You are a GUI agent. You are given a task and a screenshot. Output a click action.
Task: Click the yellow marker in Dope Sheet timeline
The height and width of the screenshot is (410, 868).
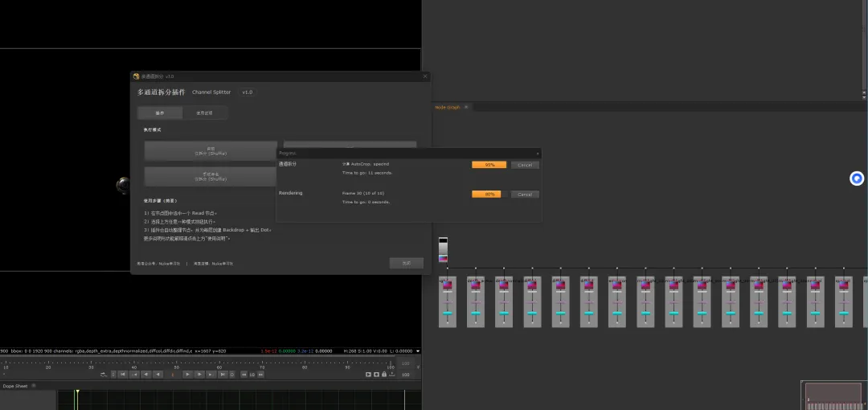click(77, 392)
